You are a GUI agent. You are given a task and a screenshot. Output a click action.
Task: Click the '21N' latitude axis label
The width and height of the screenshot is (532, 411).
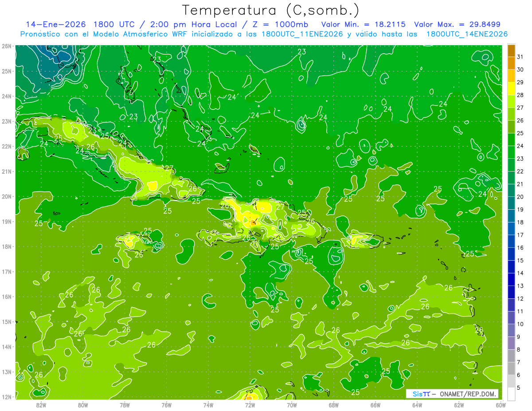[6, 171]
